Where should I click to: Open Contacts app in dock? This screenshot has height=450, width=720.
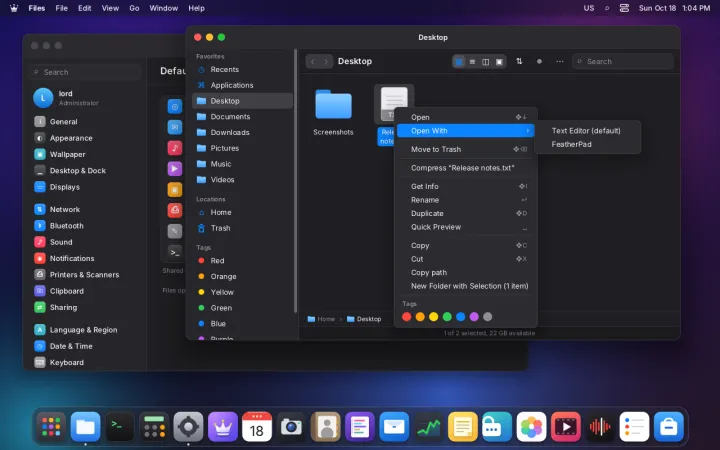pyautogui.click(x=326, y=427)
